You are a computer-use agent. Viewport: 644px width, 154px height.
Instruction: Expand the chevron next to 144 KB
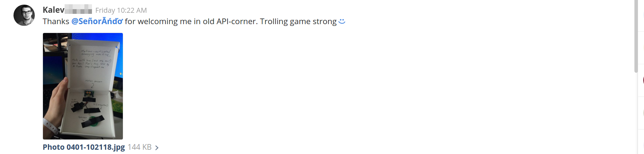157,148
